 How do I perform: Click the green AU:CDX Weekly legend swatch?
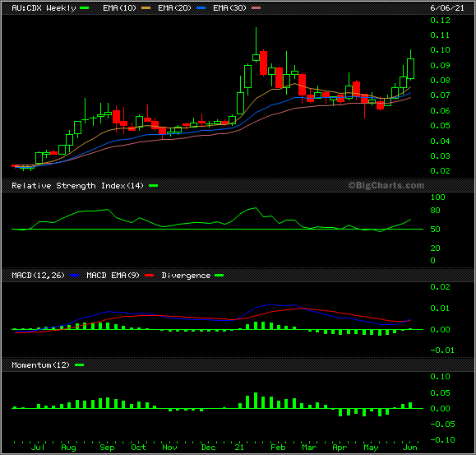[85, 8]
